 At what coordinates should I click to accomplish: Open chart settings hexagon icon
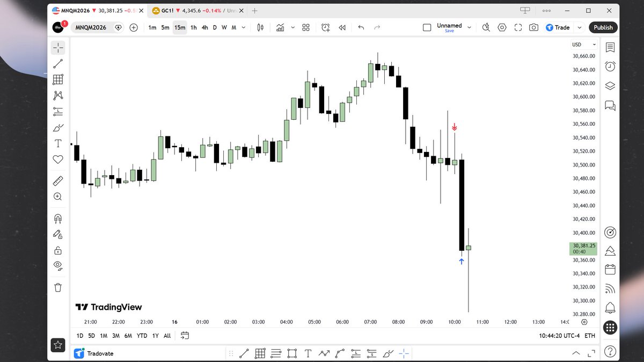click(502, 27)
